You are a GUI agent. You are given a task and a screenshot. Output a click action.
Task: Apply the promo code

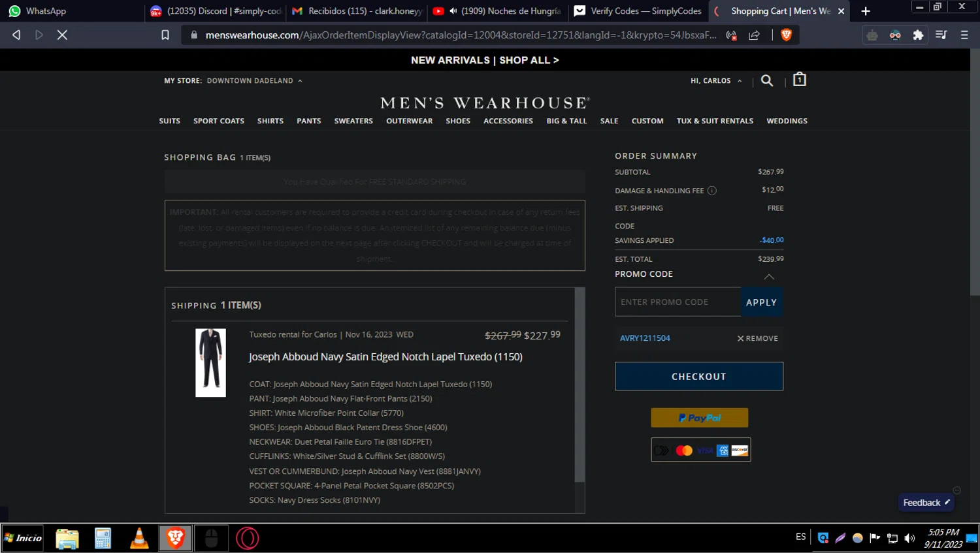[x=762, y=302]
